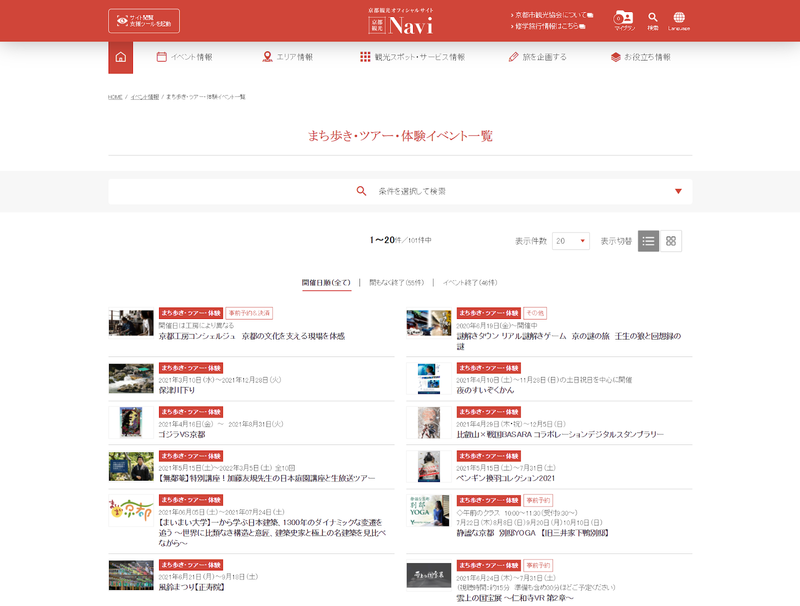This screenshot has width=800, height=606.
Task: Click まち歩き・ツアー・体験 tag on 保津川下り
Action: (x=191, y=368)
